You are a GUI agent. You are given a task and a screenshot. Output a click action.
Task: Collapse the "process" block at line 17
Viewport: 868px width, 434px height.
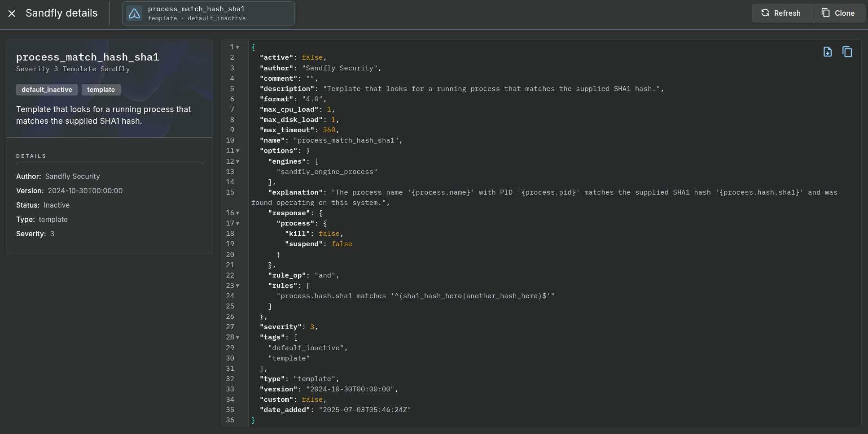coord(238,223)
